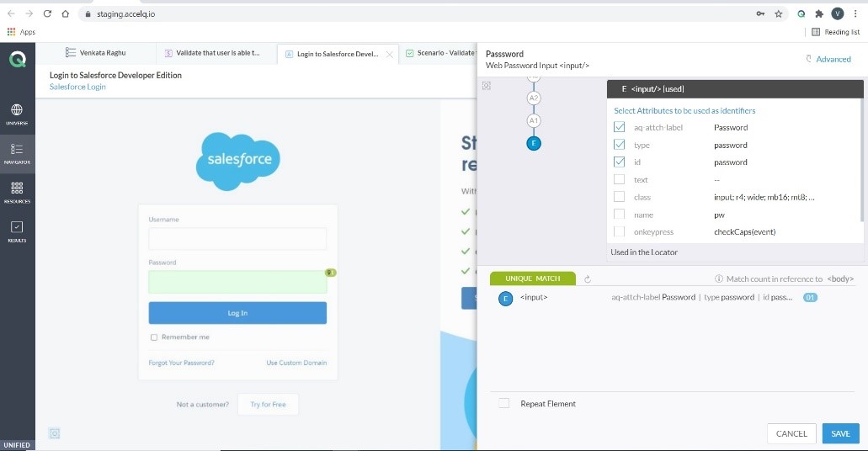Go to browser home icon
Viewport: 868px width, 451px height.
pos(66,13)
